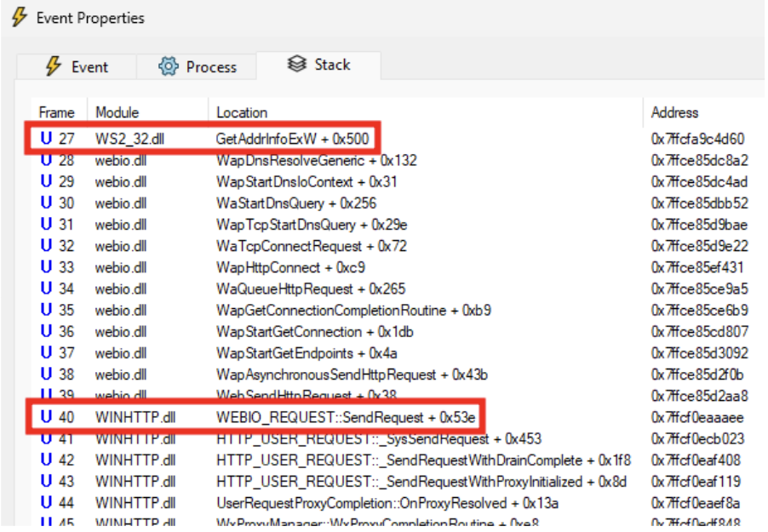Click the U icon for frame 27
Viewport: 768px width, 532px height.
pyautogui.click(x=45, y=139)
